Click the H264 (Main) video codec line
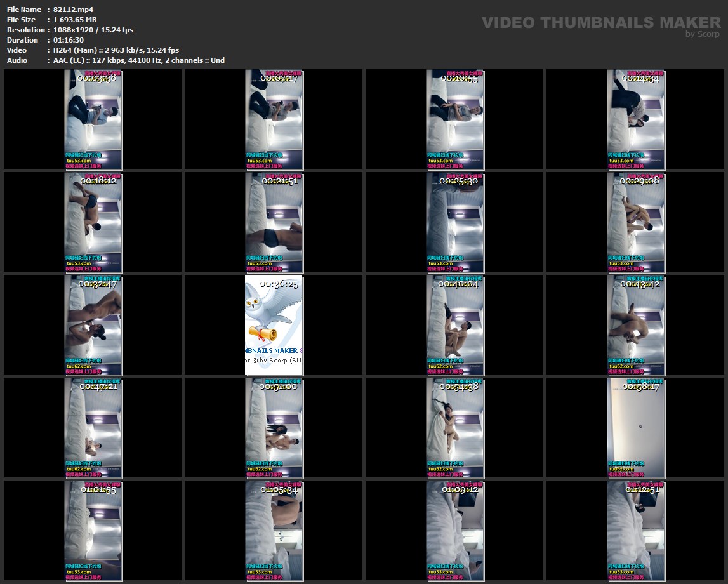Screen dimensions: 728x584 [116, 50]
